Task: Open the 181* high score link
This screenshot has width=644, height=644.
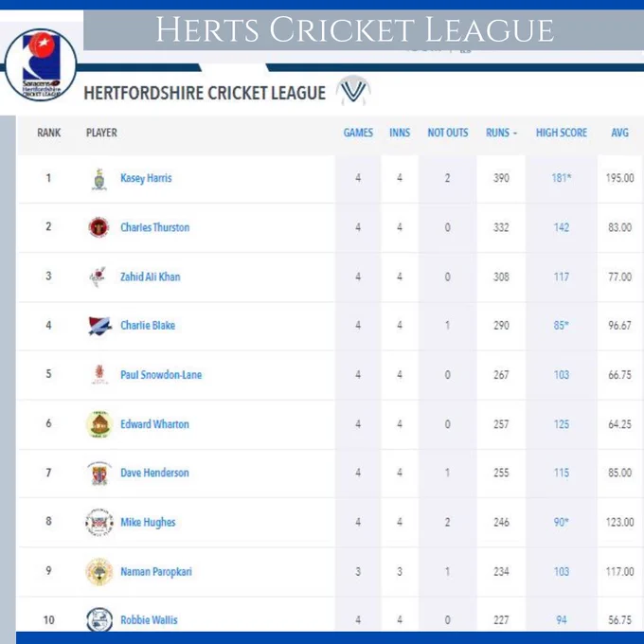Action: (x=562, y=178)
